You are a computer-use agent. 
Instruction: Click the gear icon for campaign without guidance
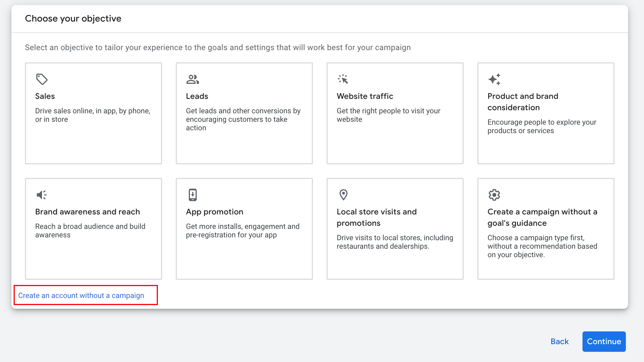point(494,195)
